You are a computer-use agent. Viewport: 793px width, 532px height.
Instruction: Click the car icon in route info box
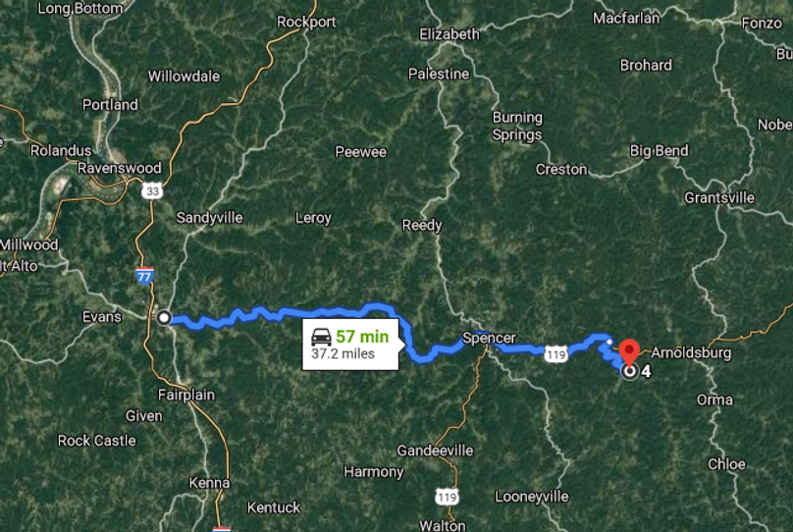point(321,336)
